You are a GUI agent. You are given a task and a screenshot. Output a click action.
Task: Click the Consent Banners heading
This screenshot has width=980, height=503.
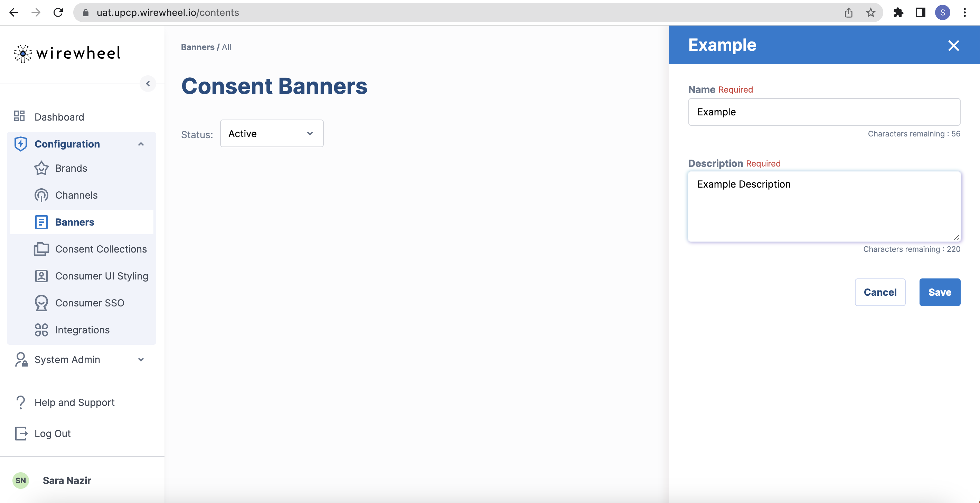pos(274,86)
